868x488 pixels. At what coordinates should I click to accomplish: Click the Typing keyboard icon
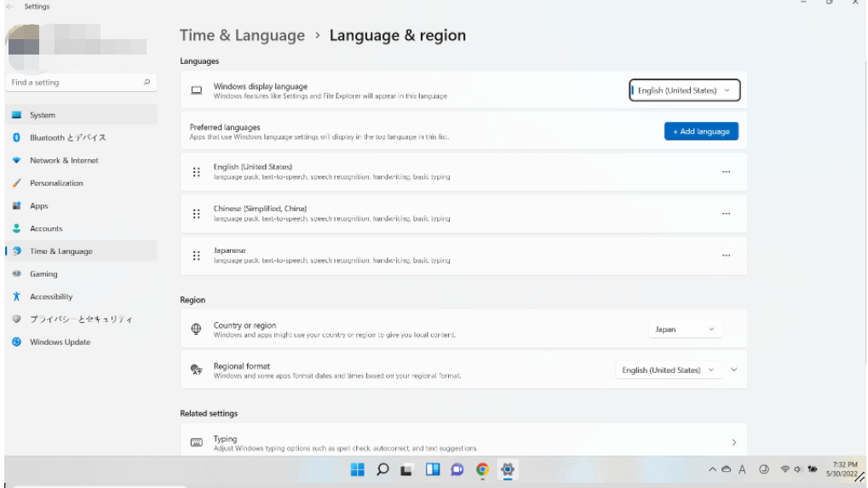[x=197, y=443]
